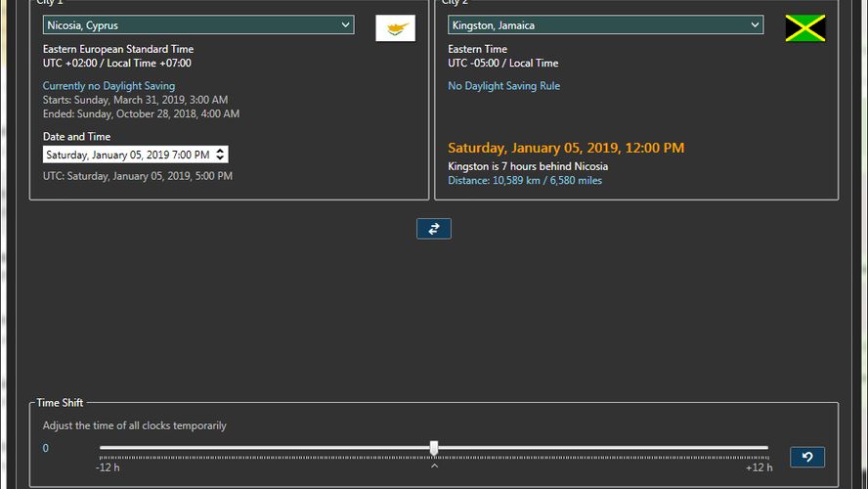
Task: Click 'Eastern European Standard Time' label
Action: pyautogui.click(x=118, y=49)
